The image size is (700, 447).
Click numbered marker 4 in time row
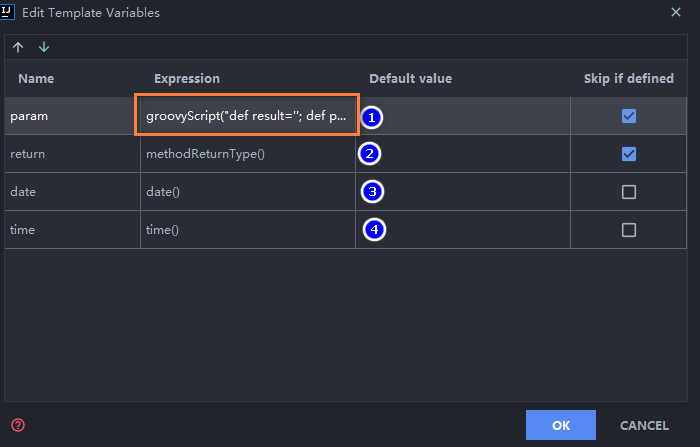coord(373,230)
